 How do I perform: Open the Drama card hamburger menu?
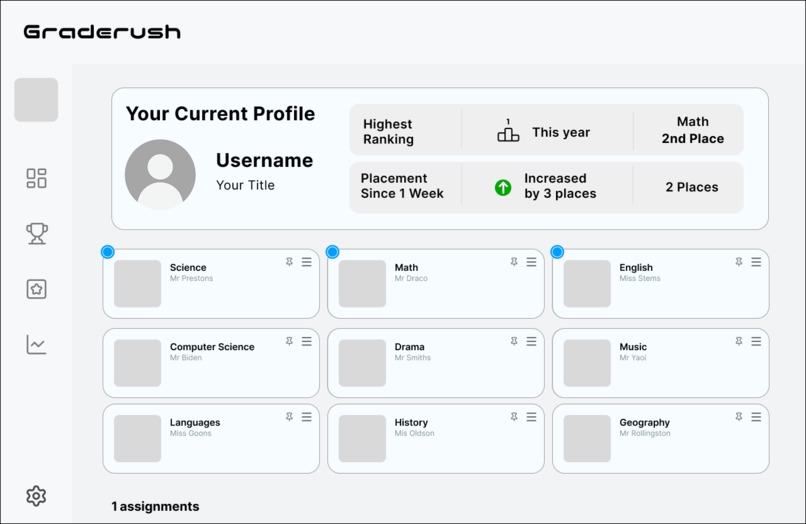[x=532, y=341]
